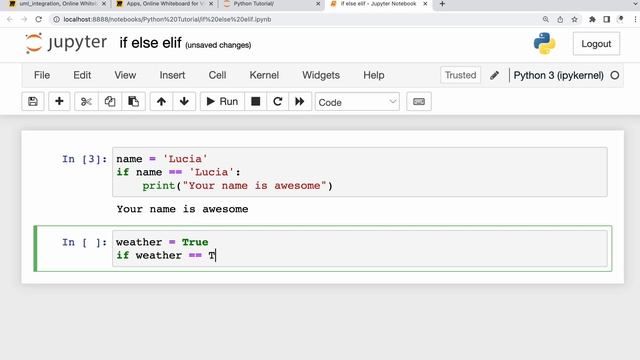
Task: Share this page icon in address bar
Action: 560,19
